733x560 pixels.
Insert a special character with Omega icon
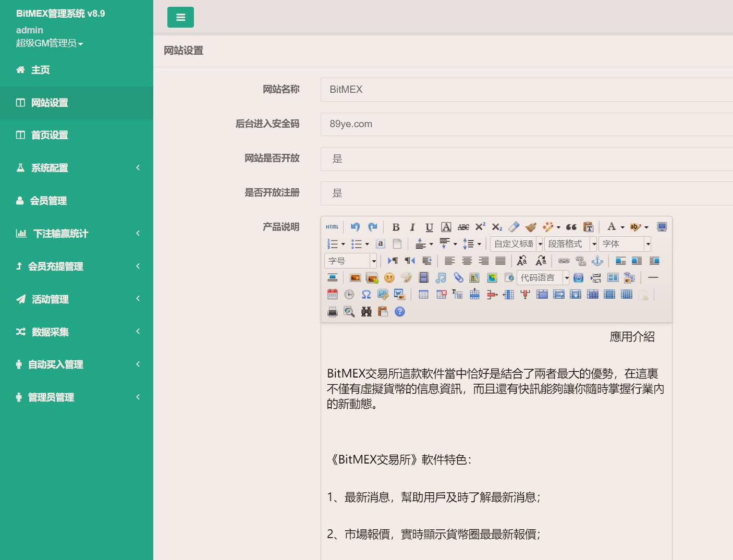[x=366, y=295]
